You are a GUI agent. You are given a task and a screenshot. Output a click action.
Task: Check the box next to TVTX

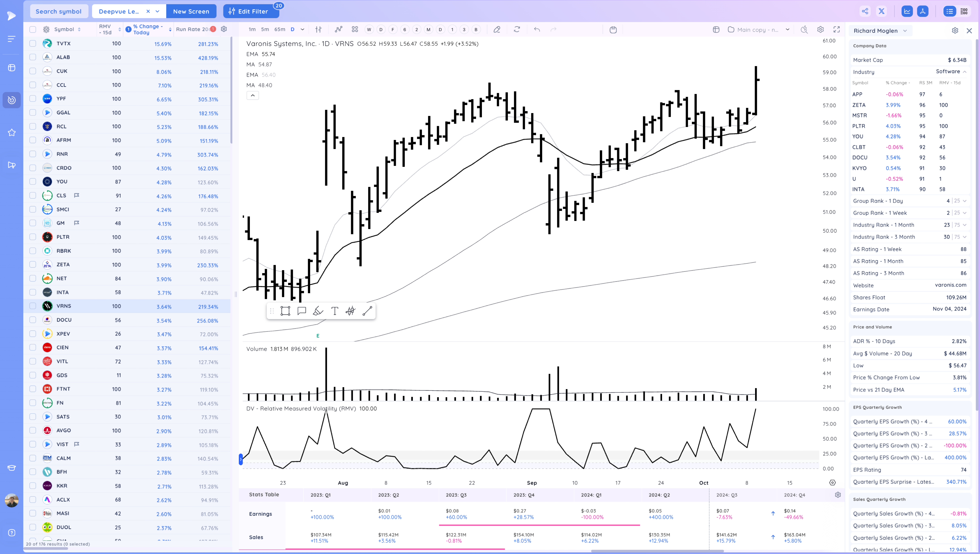click(33, 43)
